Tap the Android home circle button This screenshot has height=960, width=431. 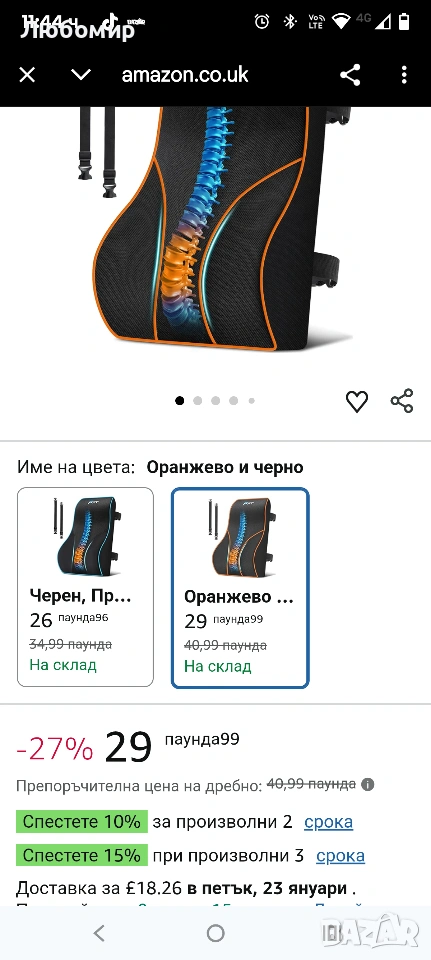216,933
